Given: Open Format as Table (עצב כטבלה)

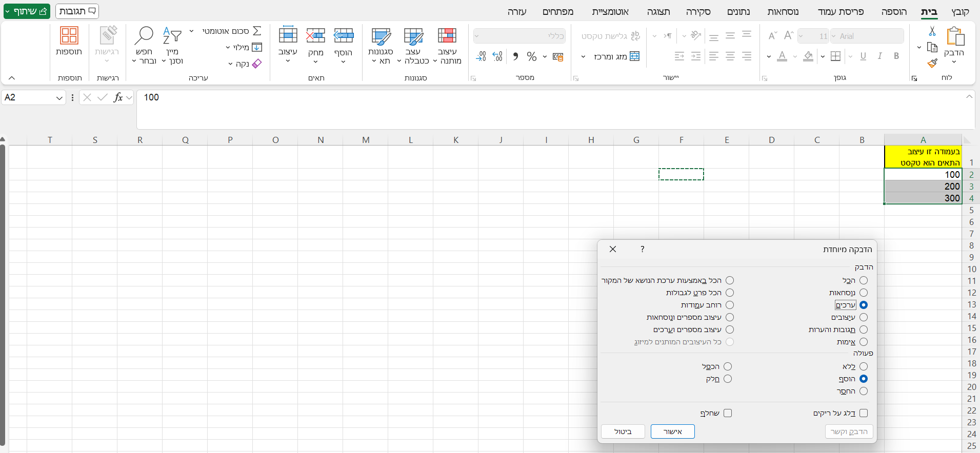Looking at the screenshot, I should tap(413, 46).
